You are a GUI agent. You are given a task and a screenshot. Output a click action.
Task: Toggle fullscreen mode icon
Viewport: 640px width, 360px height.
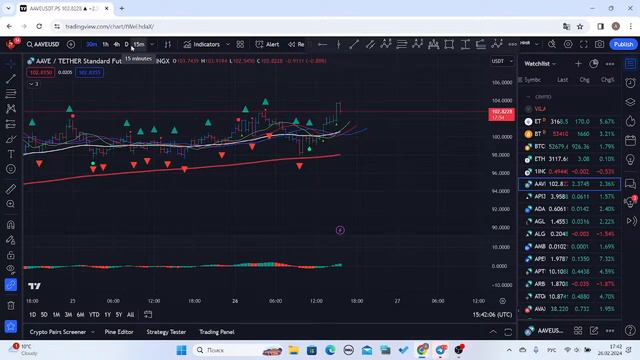[x=584, y=44]
